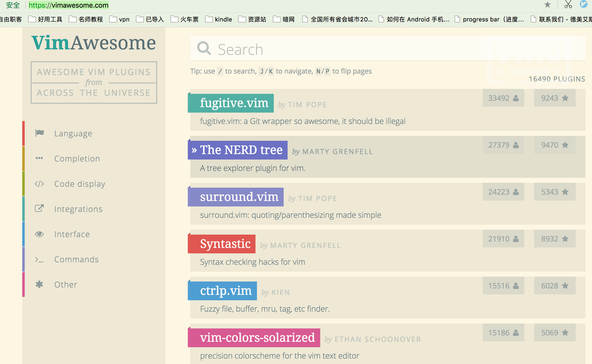Click the blue round extension icon
The width and height of the screenshot is (592, 364).
(584, 4)
